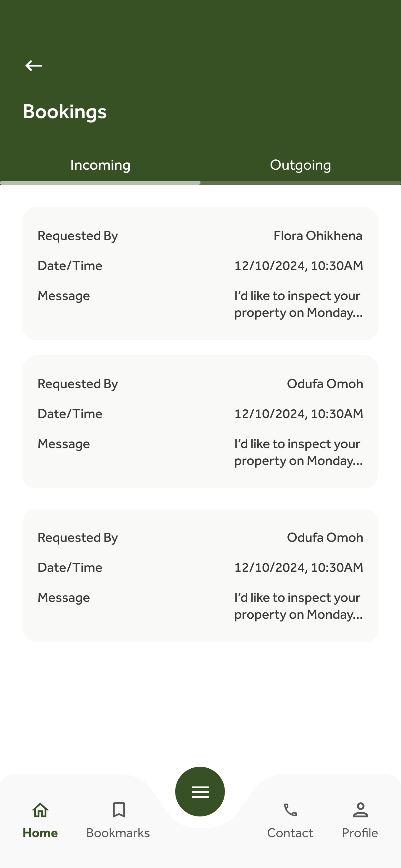Viewport: 401px width, 868px height.
Task: Expand the truncated message in the last card
Action: click(x=298, y=606)
